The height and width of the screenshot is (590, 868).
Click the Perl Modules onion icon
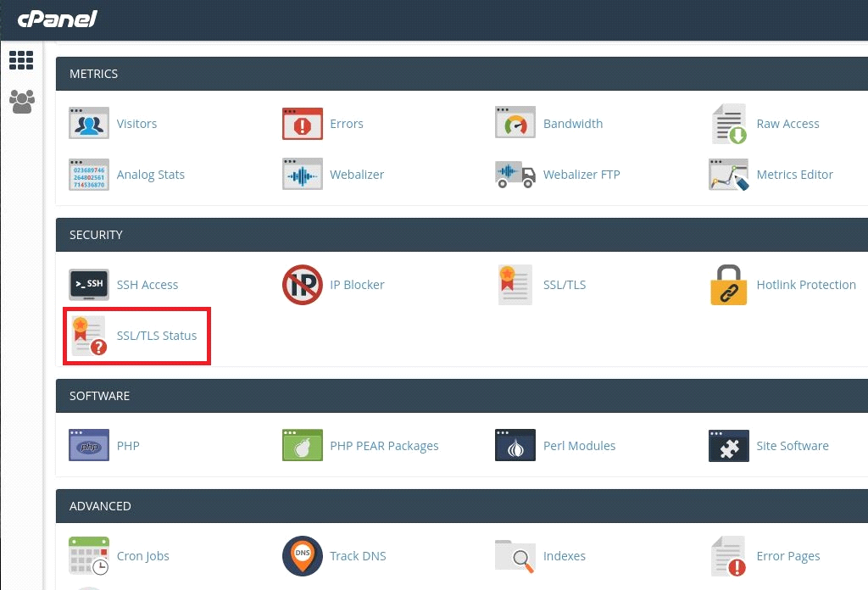point(515,445)
